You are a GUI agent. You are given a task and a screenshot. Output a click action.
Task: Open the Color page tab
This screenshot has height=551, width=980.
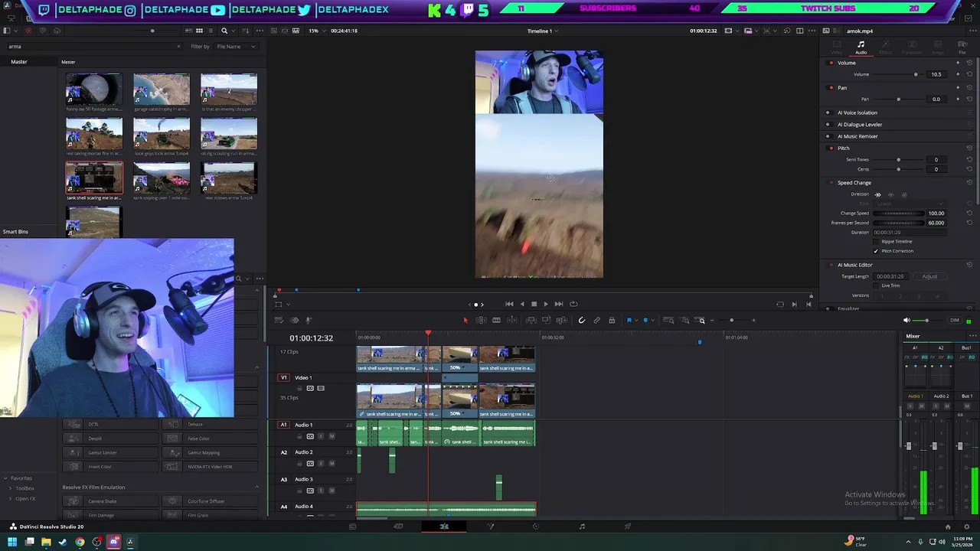tap(536, 527)
